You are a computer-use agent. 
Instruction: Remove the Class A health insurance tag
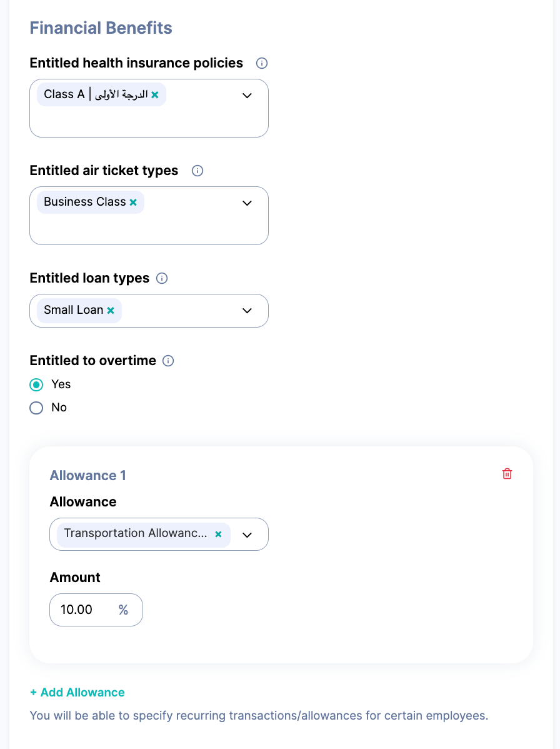pyautogui.click(x=155, y=94)
